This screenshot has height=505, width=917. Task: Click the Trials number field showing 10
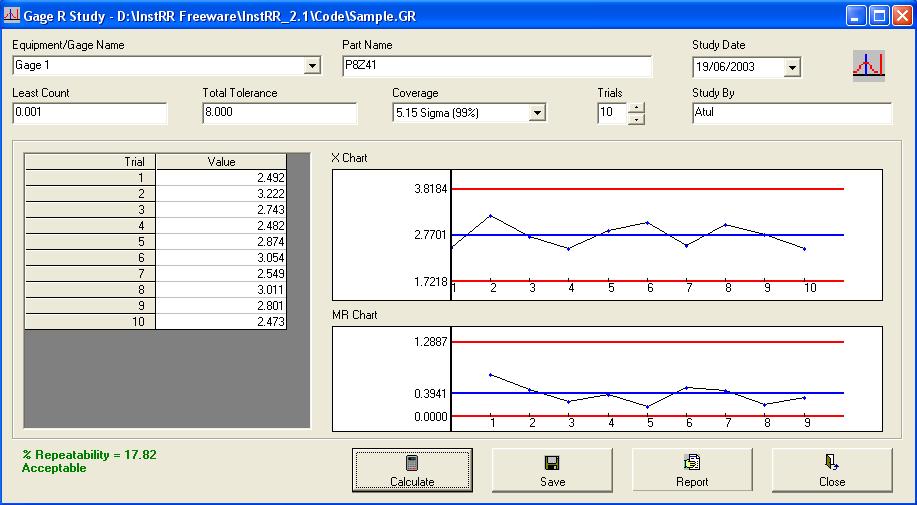612,113
